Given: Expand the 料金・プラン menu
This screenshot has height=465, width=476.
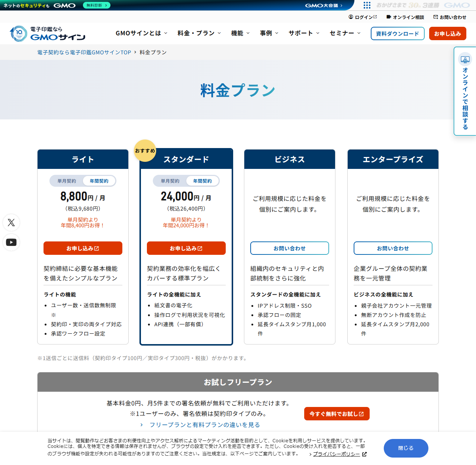Looking at the screenshot, I should pyautogui.click(x=199, y=33).
